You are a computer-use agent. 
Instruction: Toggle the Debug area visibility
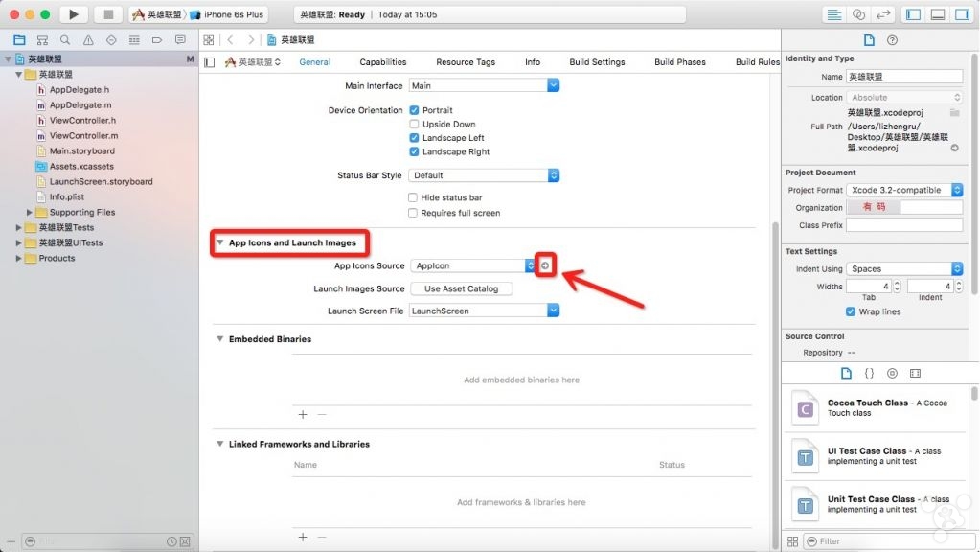pos(937,14)
